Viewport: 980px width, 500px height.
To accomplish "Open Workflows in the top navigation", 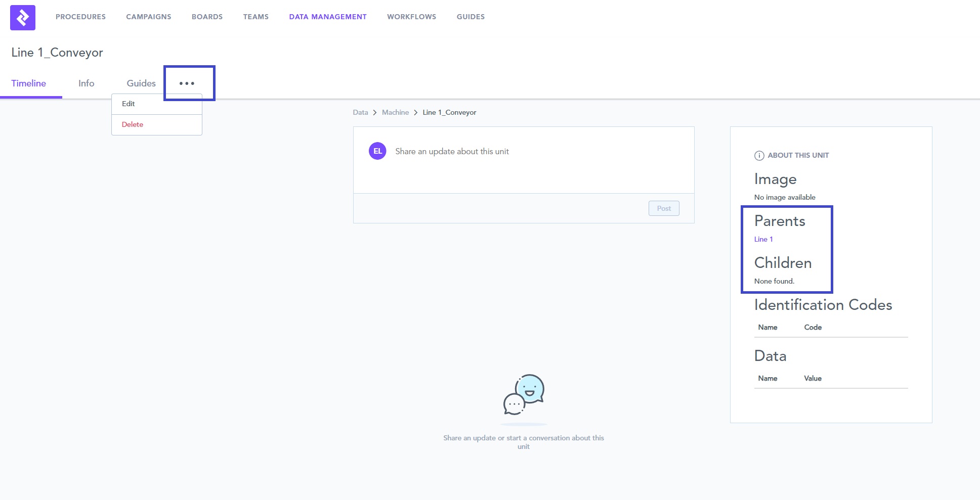I will pyautogui.click(x=411, y=17).
